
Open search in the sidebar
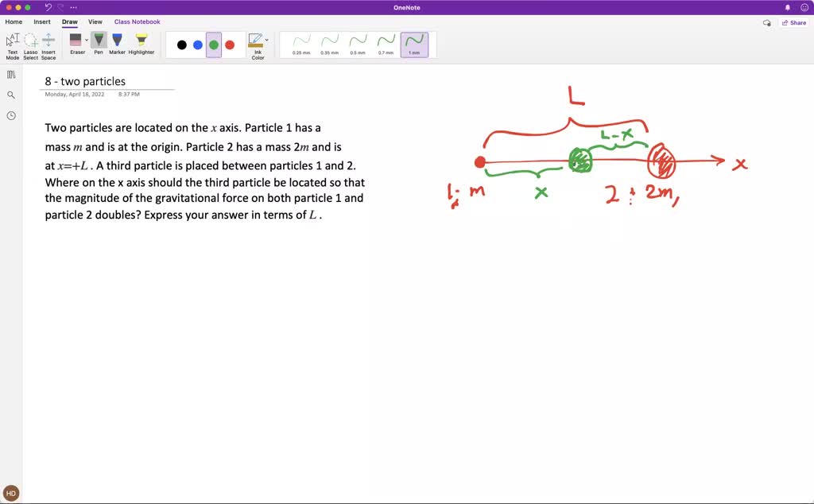tap(10, 95)
